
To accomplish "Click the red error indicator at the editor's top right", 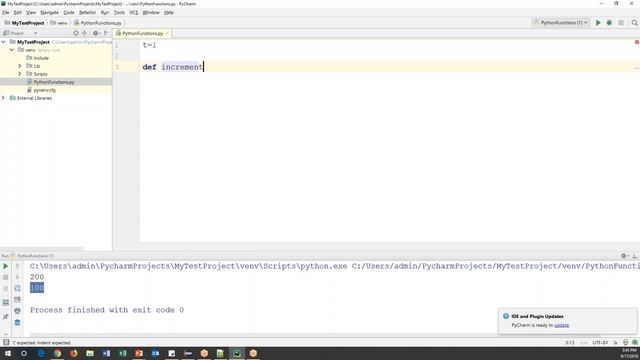I will pyautogui.click(x=637, y=42).
